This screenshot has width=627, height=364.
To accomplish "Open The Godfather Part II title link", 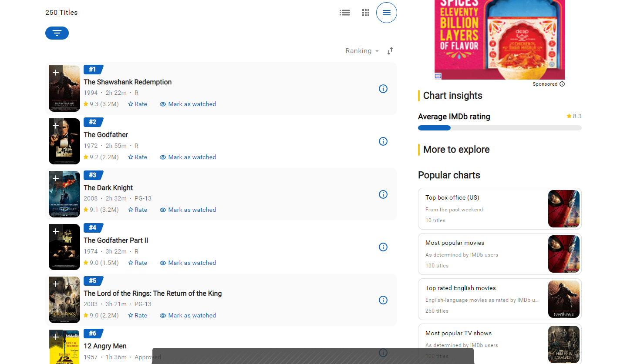I will click(116, 240).
